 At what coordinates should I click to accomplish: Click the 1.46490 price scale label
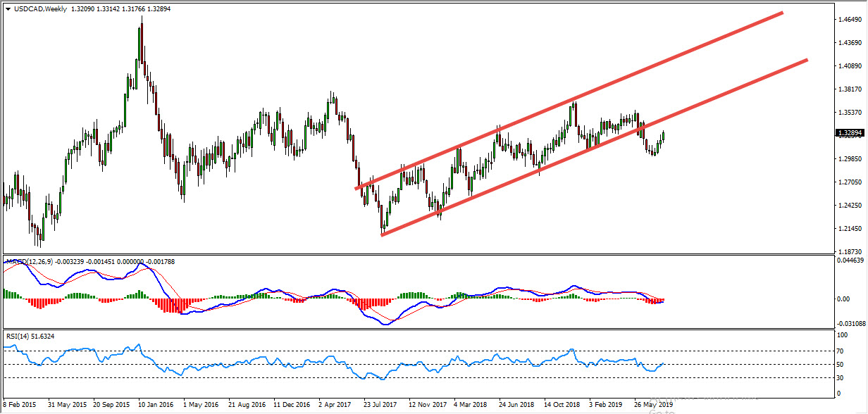pos(850,20)
